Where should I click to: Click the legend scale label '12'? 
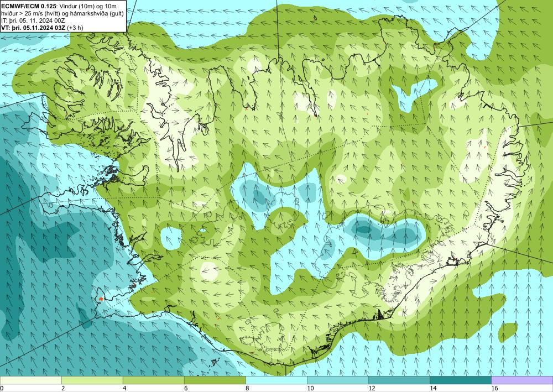pyautogui.click(x=372, y=388)
